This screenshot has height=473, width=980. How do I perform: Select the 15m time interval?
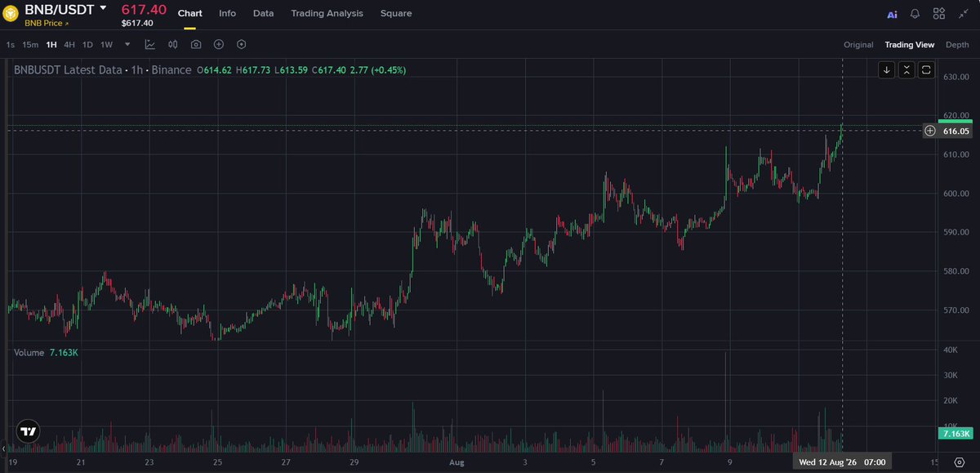[30, 45]
